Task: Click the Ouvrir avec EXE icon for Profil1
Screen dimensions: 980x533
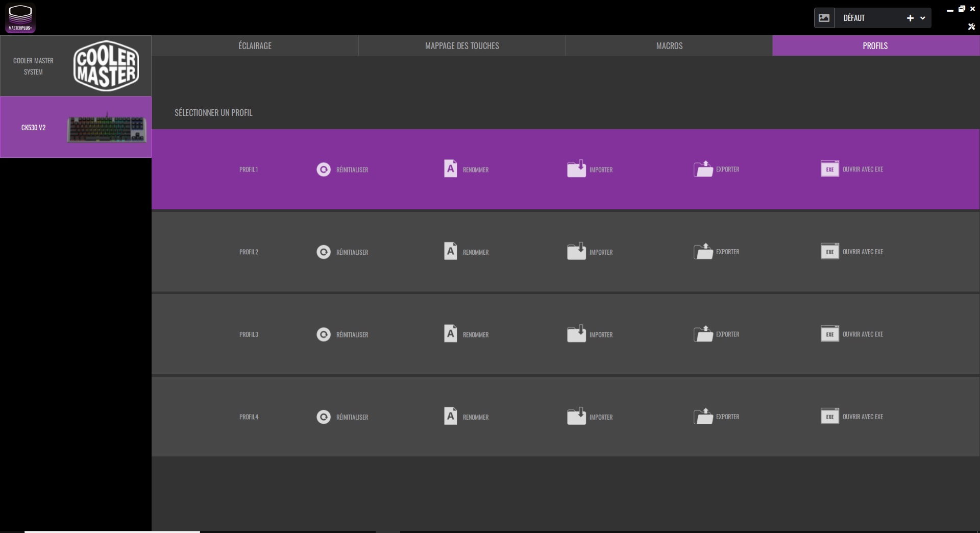Action: [x=829, y=169]
